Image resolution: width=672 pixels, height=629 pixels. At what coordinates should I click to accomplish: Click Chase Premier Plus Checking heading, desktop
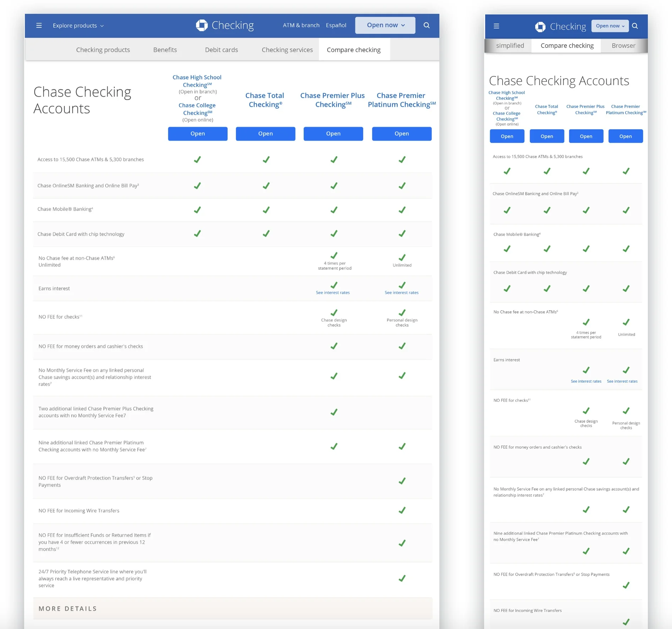[333, 100]
